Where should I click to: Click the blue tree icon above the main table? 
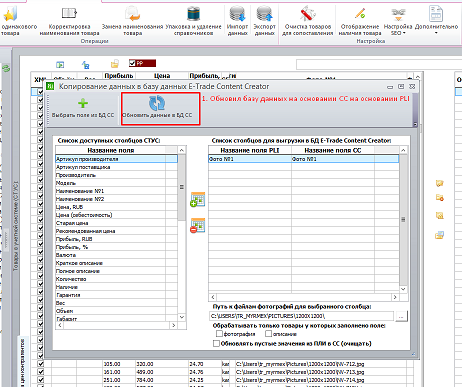click(86, 65)
